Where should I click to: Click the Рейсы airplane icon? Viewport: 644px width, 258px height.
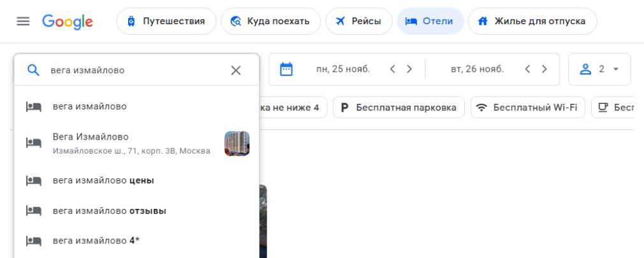click(340, 21)
